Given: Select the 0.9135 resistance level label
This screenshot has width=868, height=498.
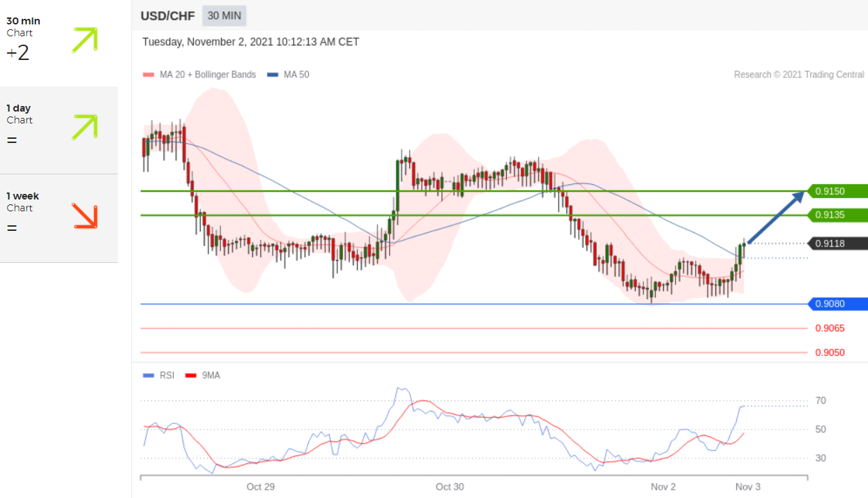Looking at the screenshot, I should pyautogui.click(x=837, y=215).
